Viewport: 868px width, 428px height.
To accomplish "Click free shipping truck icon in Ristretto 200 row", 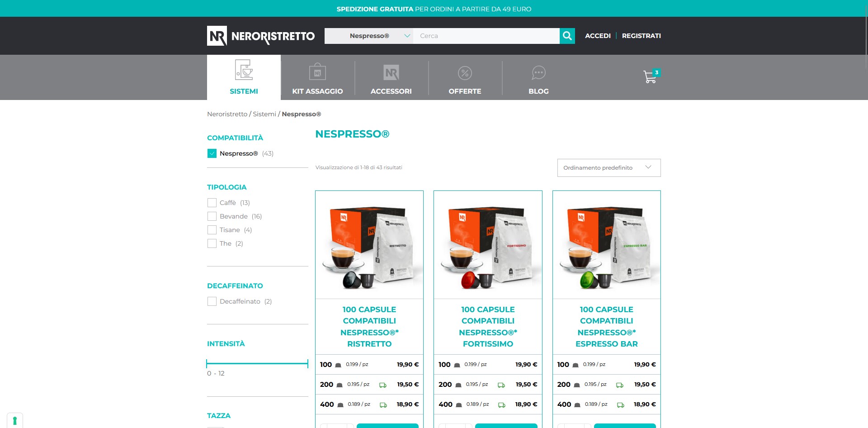I will point(383,385).
